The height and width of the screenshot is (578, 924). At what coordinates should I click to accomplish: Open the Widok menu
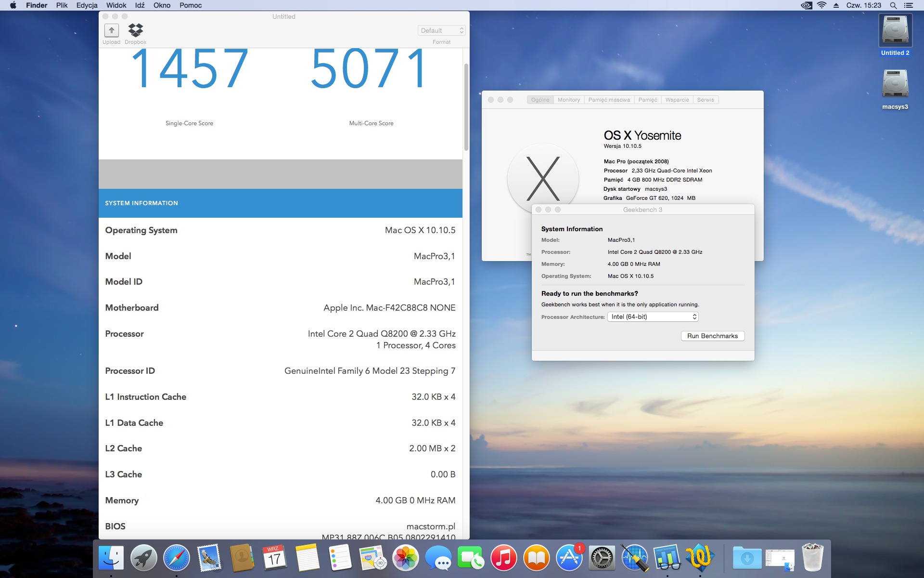click(x=116, y=5)
